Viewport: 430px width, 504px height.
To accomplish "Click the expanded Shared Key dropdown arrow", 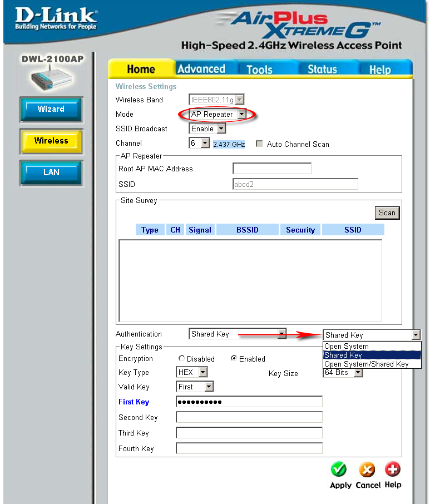I will pyautogui.click(x=416, y=335).
